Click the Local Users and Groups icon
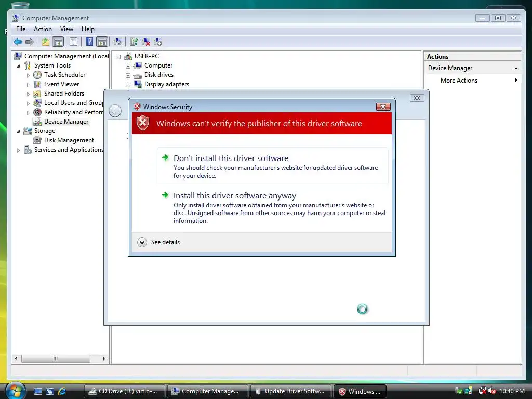532x399 pixels. click(37, 103)
